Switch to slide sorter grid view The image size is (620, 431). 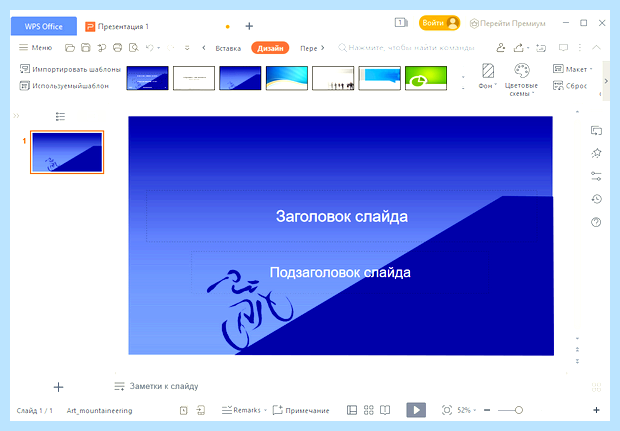[x=369, y=410]
